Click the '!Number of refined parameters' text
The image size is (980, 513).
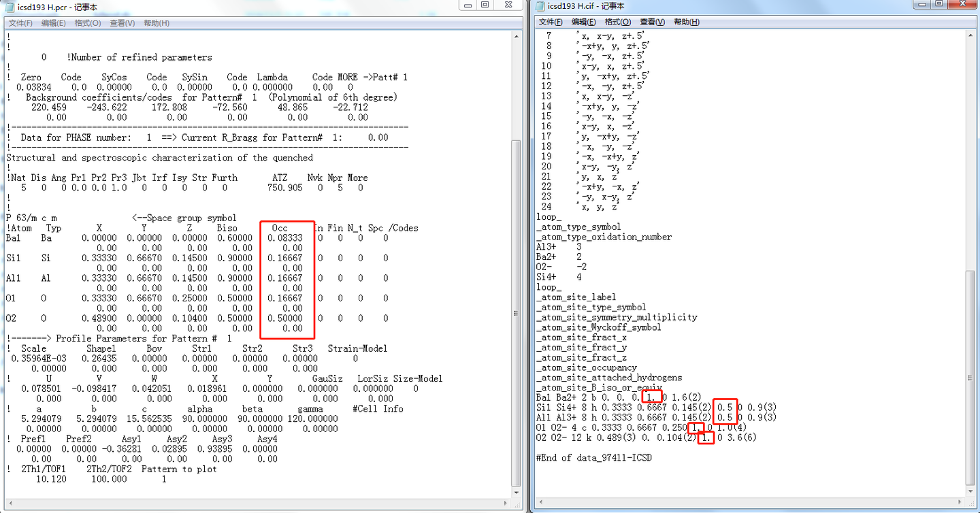140,57
